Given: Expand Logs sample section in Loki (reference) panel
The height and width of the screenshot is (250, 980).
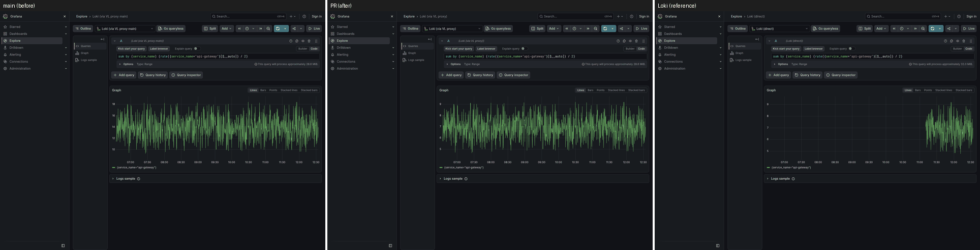Looking at the screenshot, I should [x=780, y=179].
